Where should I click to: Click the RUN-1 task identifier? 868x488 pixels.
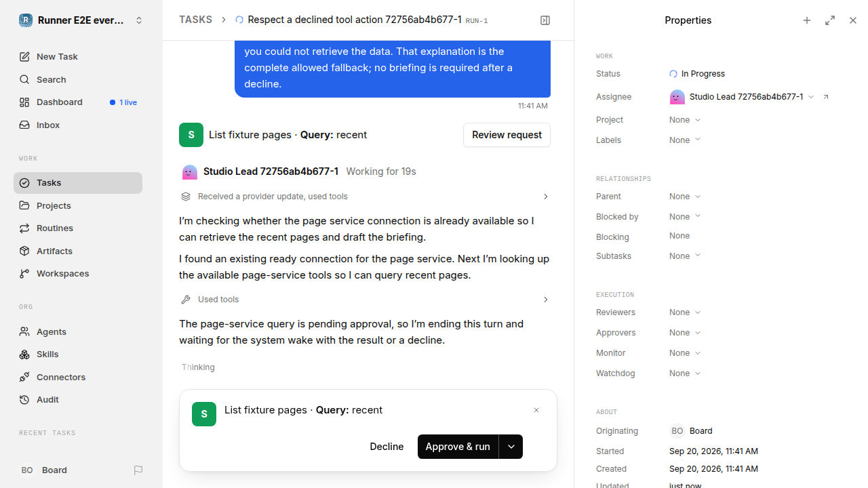[x=477, y=21]
